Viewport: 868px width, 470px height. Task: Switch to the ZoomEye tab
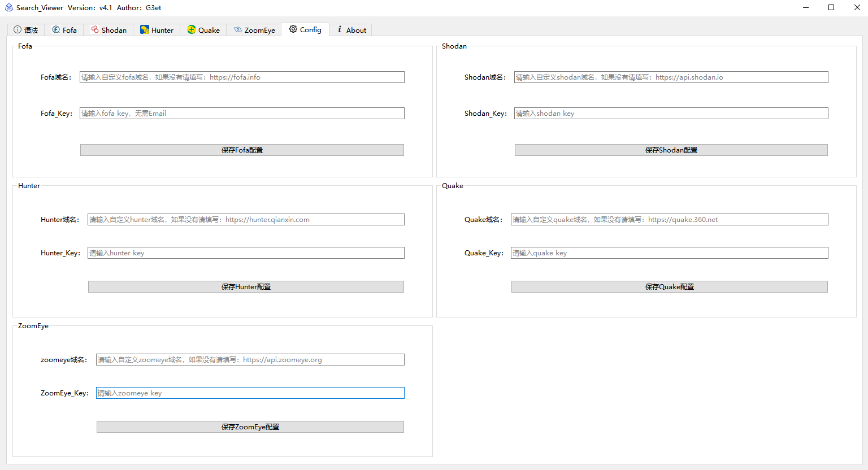pyautogui.click(x=254, y=30)
